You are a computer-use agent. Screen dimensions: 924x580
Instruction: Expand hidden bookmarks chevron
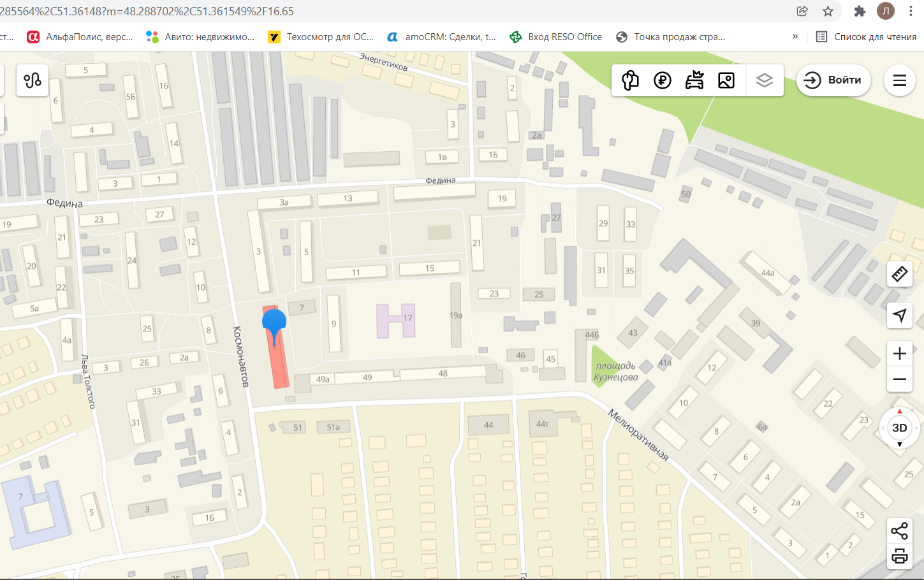[x=795, y=37]
